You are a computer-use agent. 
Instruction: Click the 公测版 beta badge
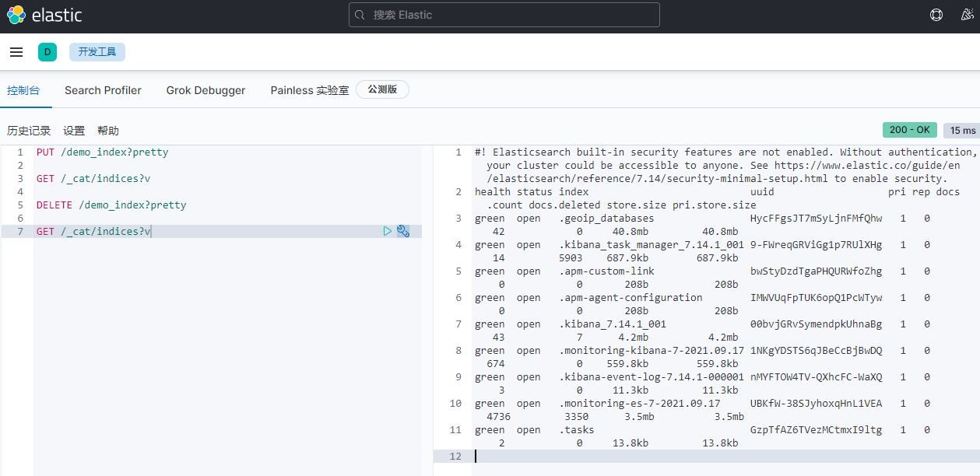pyautogui.click(x=382, y=89)
